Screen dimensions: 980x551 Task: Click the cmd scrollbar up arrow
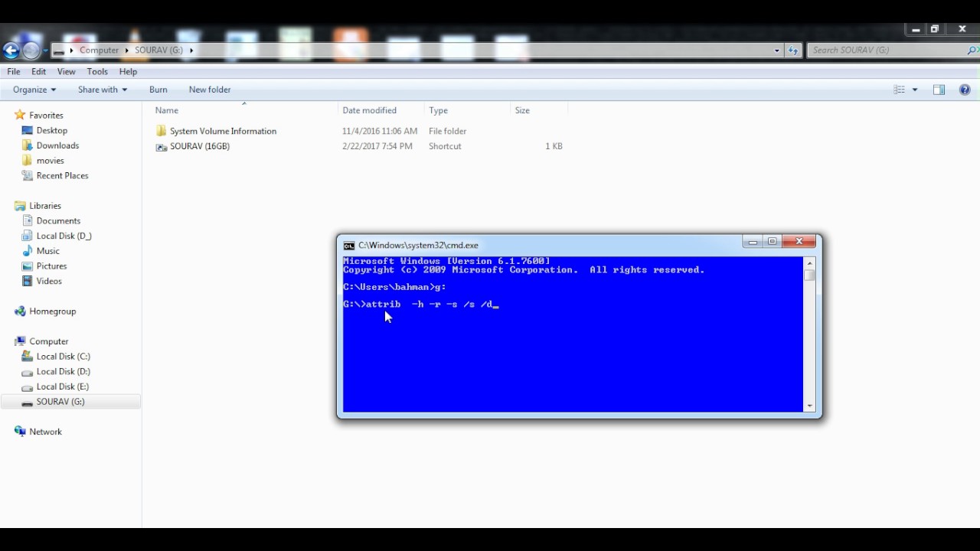pos(809,262)
